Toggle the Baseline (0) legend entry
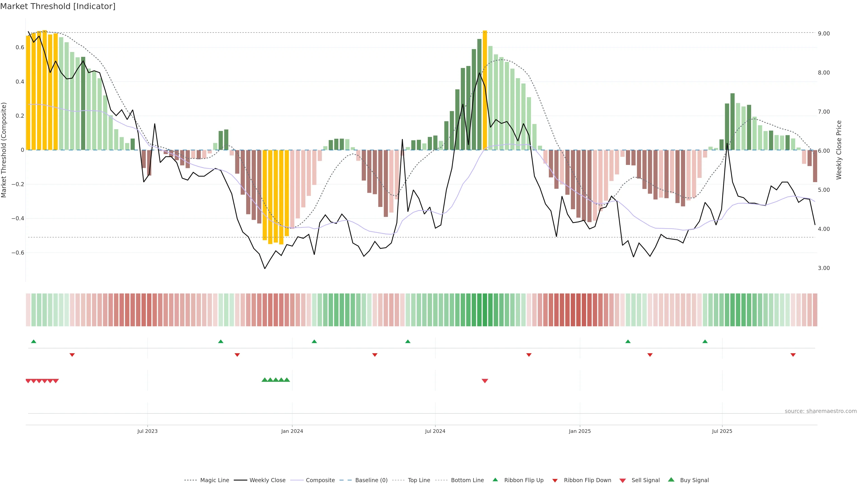Screen dimensions: 868x488 click(371, 480)
